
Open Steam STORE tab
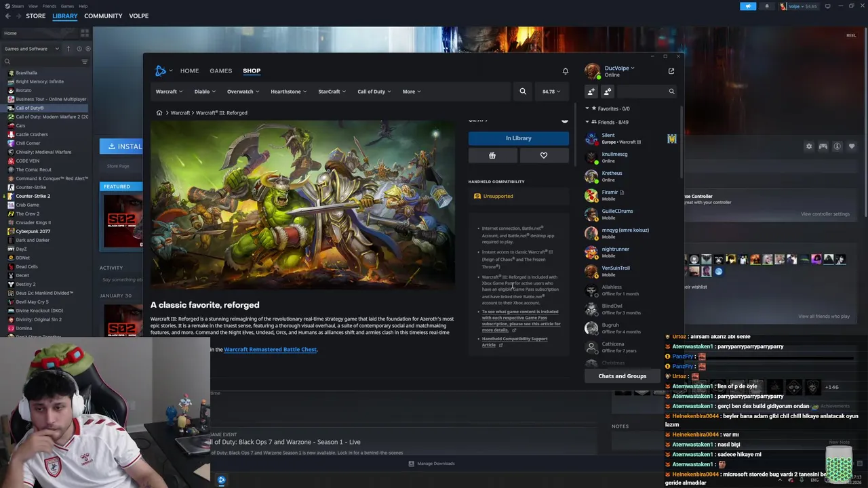[x=36, y=16]
